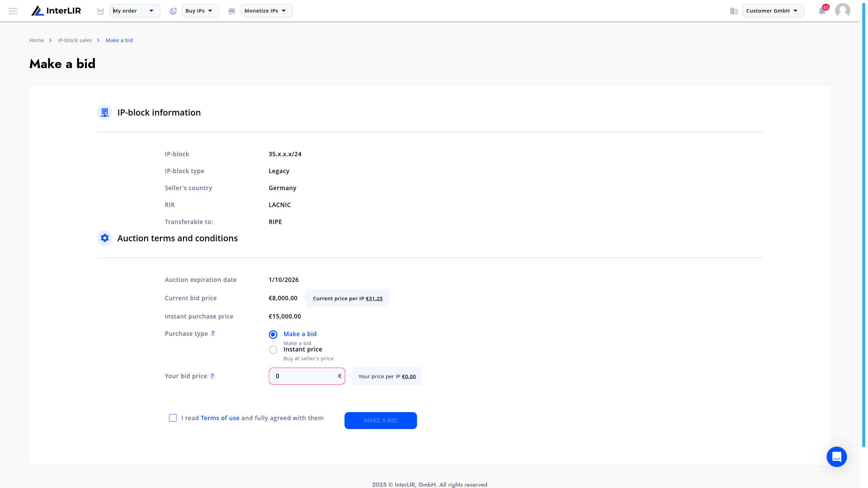Screen dimensions: 868x488
Task: Click the MAKE A BID button
Action: pyautogui.click(x=380, y=420)
